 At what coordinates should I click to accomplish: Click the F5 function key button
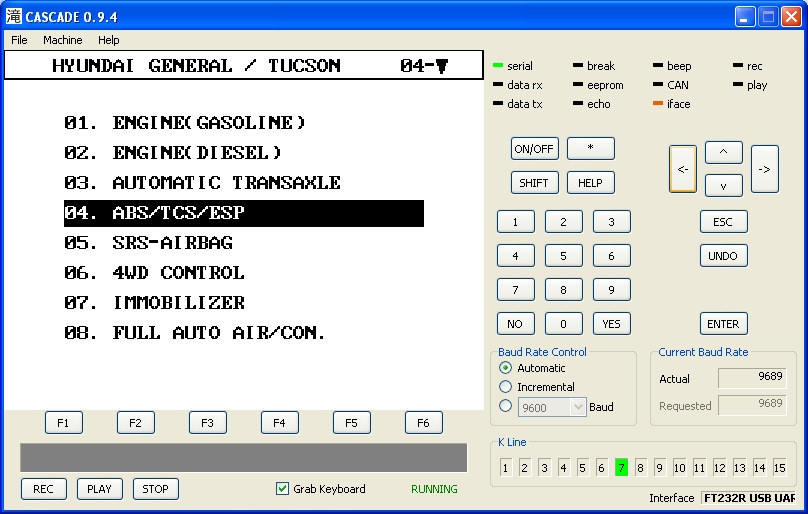pos(351,423)
